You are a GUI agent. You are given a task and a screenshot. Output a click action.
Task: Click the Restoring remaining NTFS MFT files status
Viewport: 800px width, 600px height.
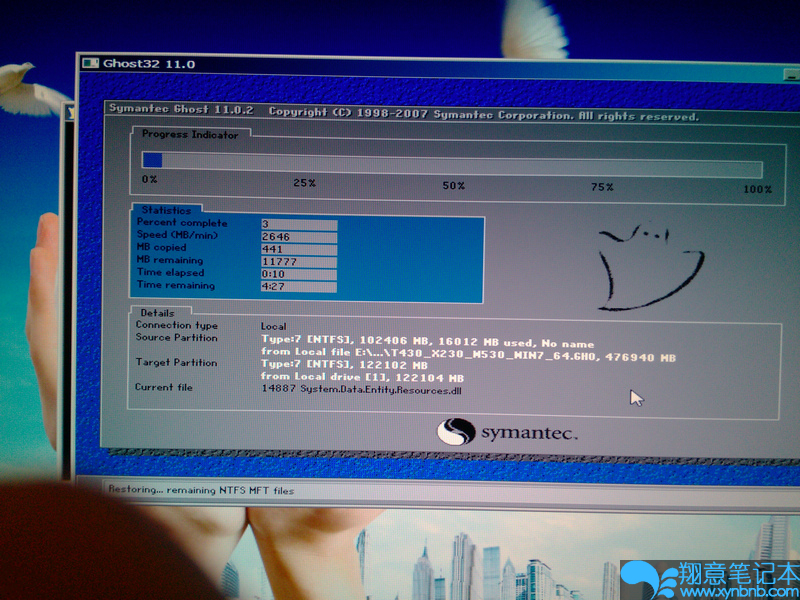click(x=201, y=490)
